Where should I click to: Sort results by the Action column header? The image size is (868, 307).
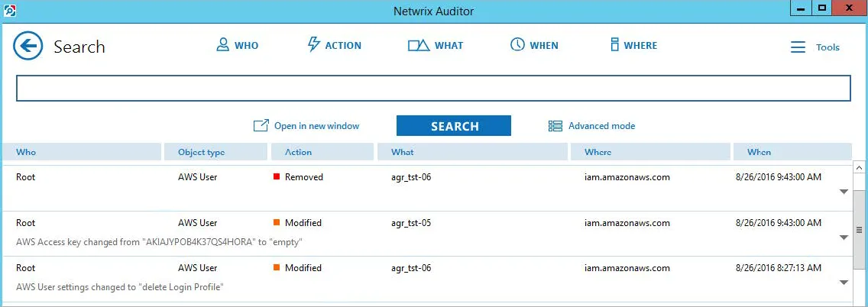(322, 152)
